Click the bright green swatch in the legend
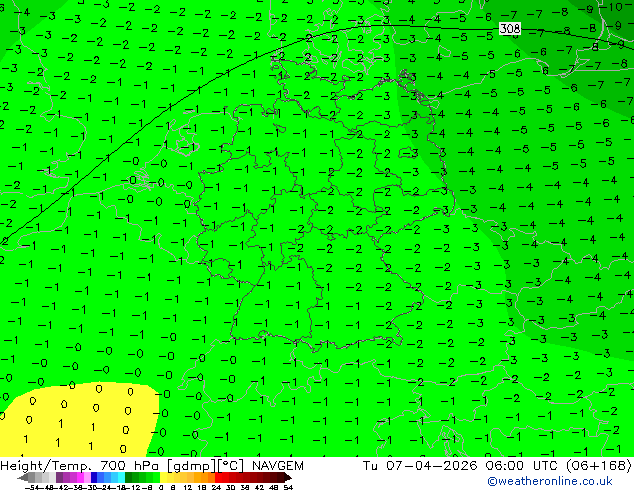 pos(156,477)
